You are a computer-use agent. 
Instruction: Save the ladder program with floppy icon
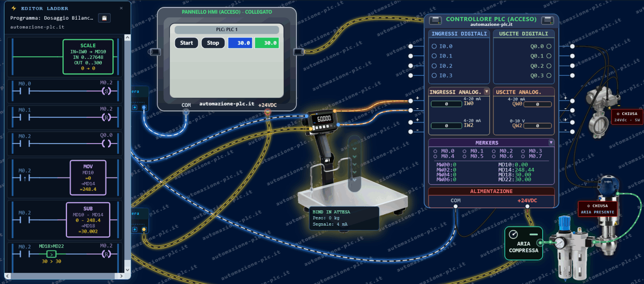tap(104, 18)
